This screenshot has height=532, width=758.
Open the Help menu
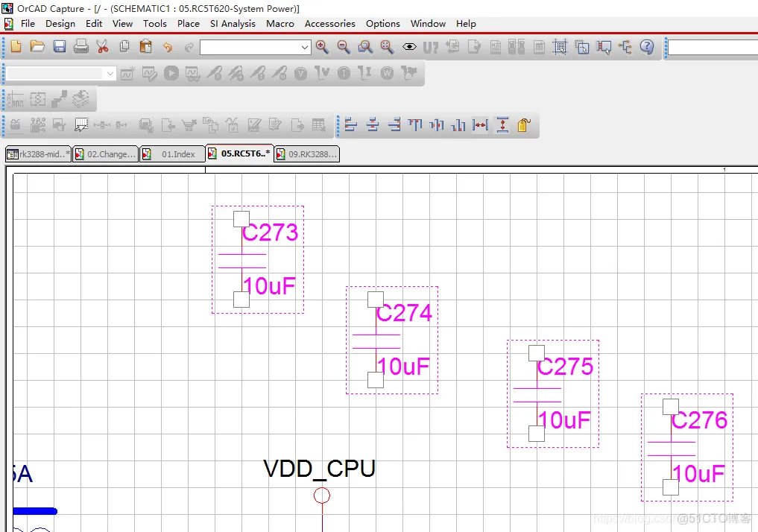click(x=466, y=24)
